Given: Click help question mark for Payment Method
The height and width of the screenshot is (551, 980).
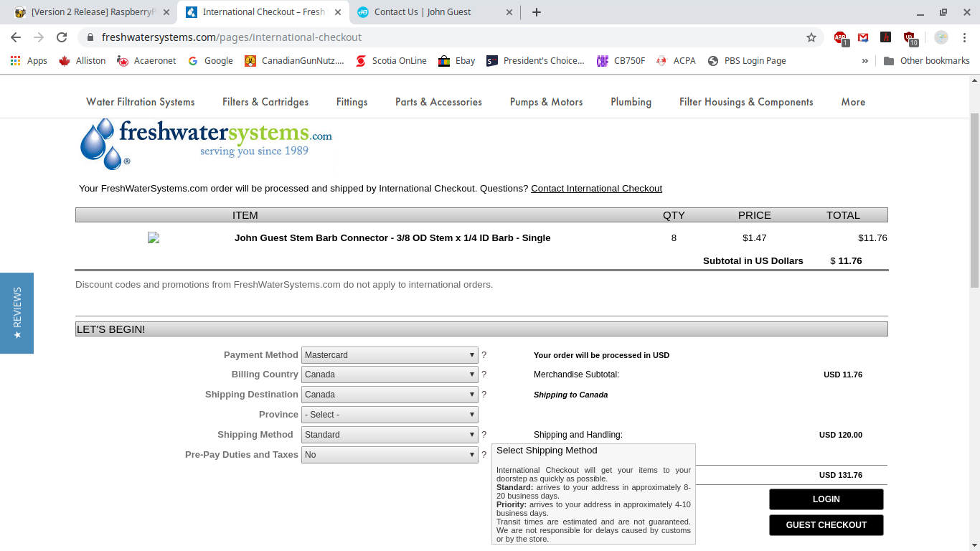Looking at the screenshot, I should point(484,354).
